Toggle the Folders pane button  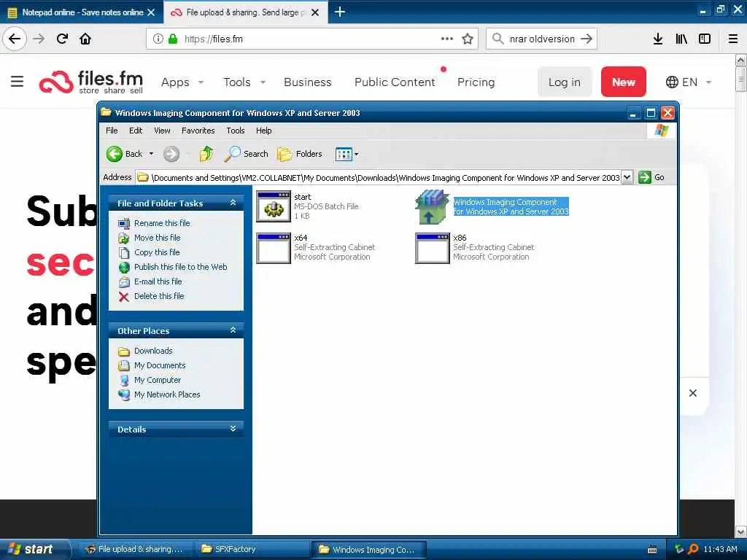click(x=300, y=154)
